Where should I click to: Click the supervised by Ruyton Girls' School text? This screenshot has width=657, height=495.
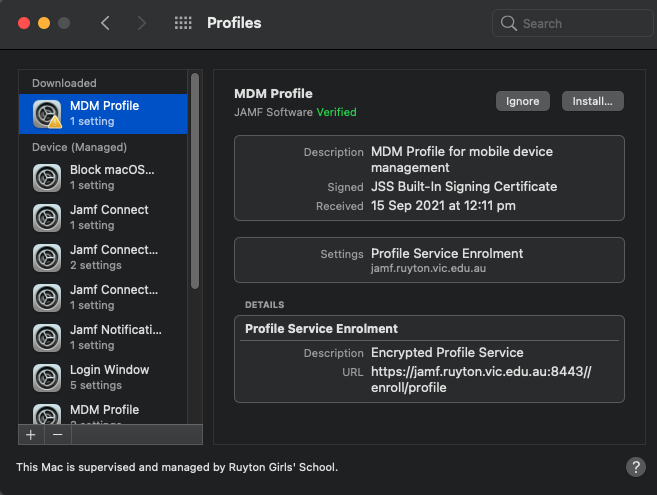(x=177, y=467)
